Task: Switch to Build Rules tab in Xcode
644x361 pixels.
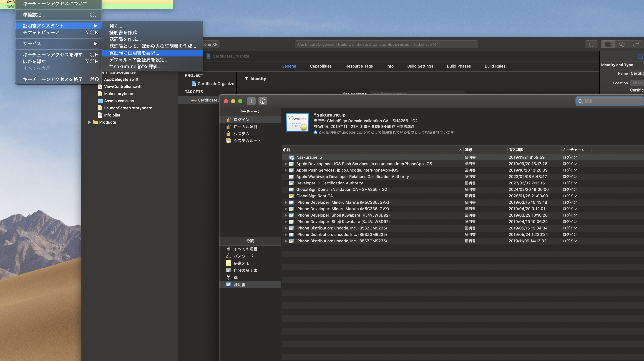Action: 495,66
